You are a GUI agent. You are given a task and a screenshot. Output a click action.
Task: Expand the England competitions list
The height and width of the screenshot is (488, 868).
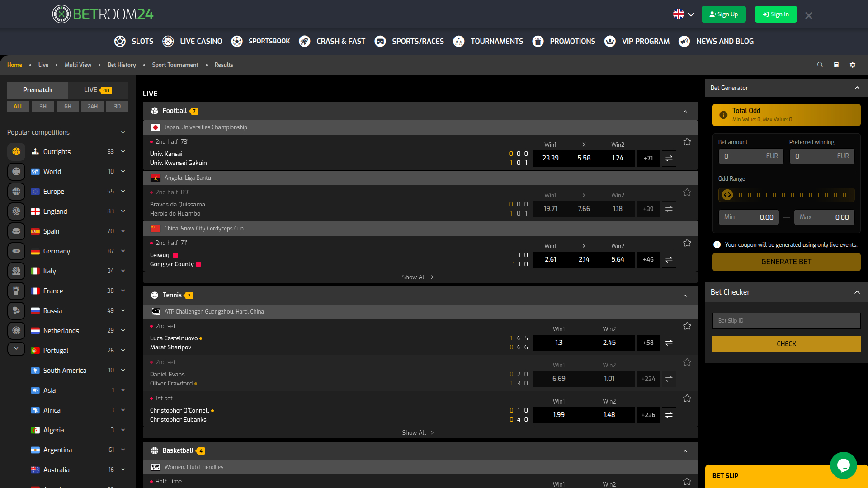(x=123, y=211)
